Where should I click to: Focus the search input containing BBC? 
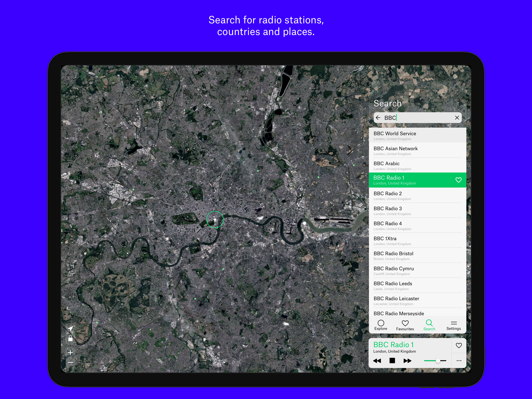coord(418,118)
